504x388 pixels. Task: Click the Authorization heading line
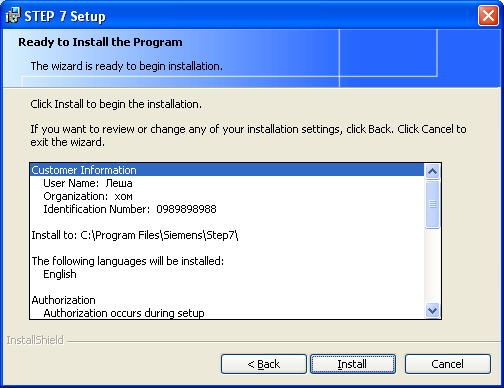(63, 300)
